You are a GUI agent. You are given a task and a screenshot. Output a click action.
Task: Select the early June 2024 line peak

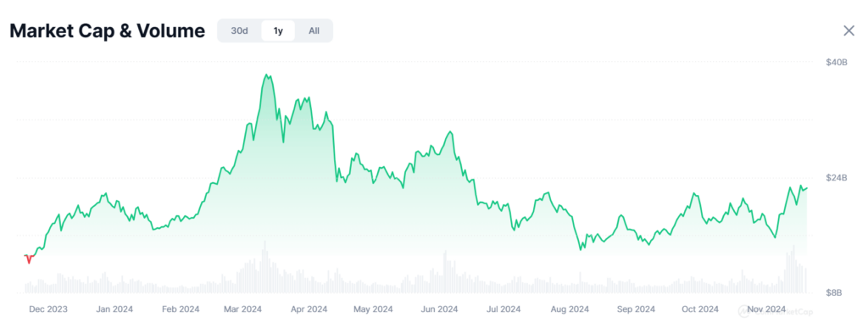point(451,131)
